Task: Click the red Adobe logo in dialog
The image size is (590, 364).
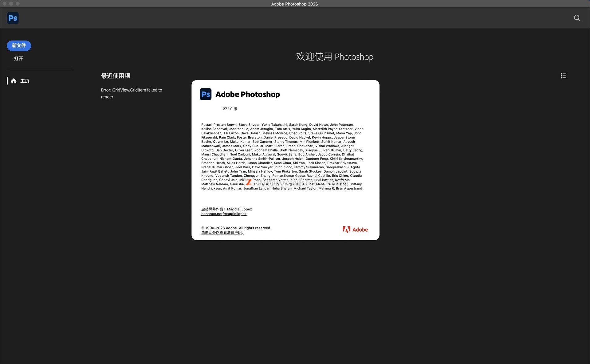Action: 355,229
